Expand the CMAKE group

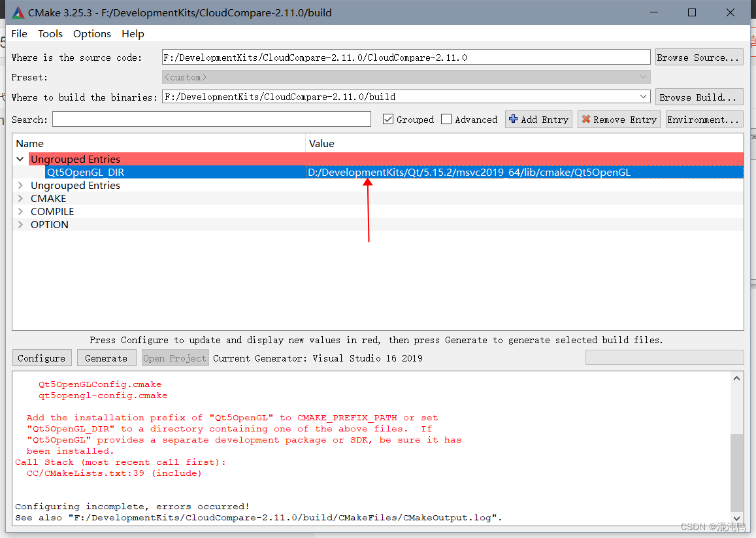[x=20, y=198]
